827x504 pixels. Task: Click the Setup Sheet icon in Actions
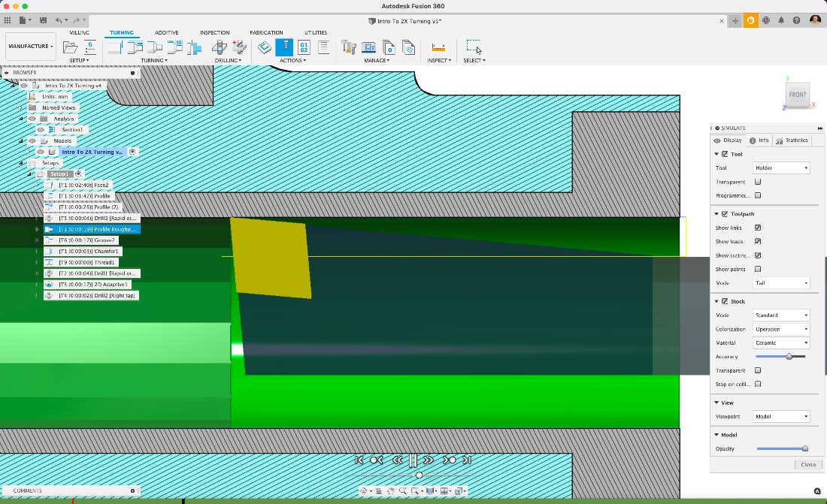pyautogui.click(x=323, y=47)
